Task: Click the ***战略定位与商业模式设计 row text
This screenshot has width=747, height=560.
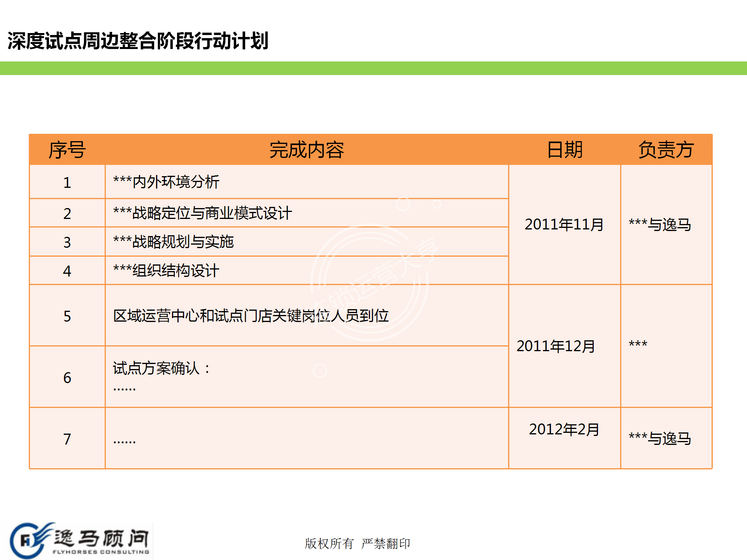Action: 202,213
